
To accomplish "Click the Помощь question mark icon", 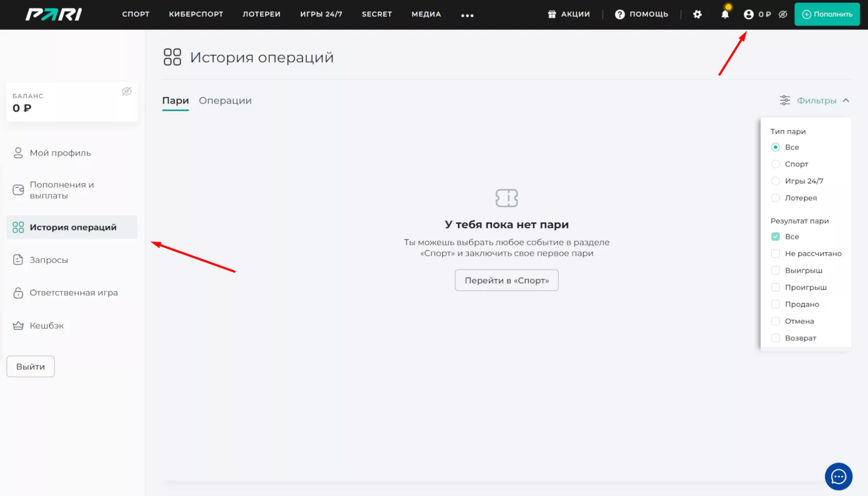I will (620, 14).
